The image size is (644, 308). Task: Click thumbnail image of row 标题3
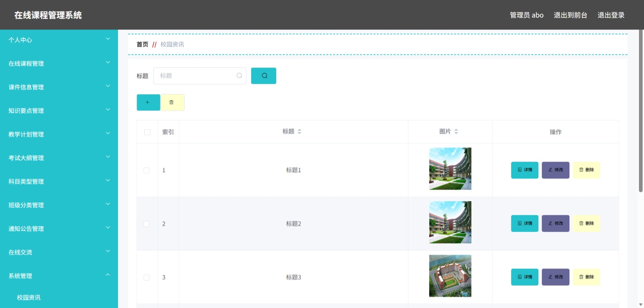pos(450,276)
